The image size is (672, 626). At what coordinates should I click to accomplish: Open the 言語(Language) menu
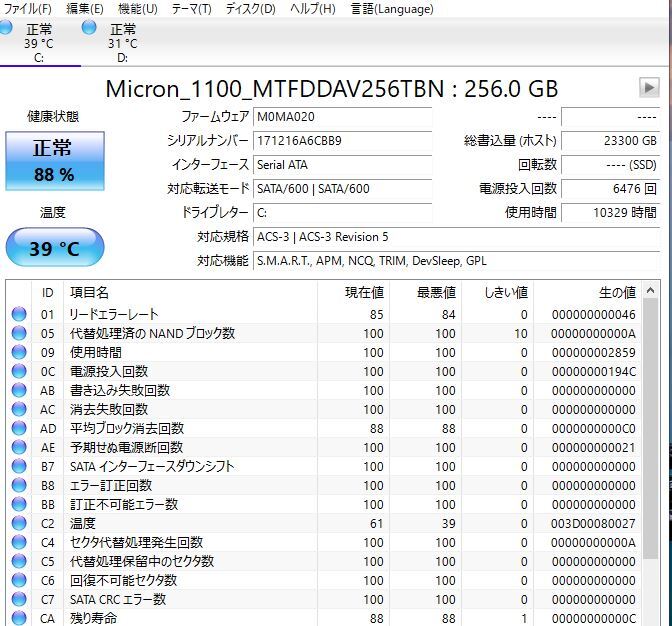click(391, 9)
